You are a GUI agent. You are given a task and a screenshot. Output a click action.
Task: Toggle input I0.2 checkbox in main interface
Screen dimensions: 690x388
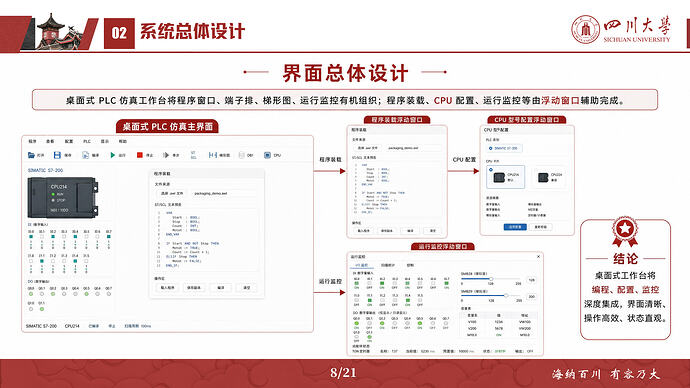53,237
